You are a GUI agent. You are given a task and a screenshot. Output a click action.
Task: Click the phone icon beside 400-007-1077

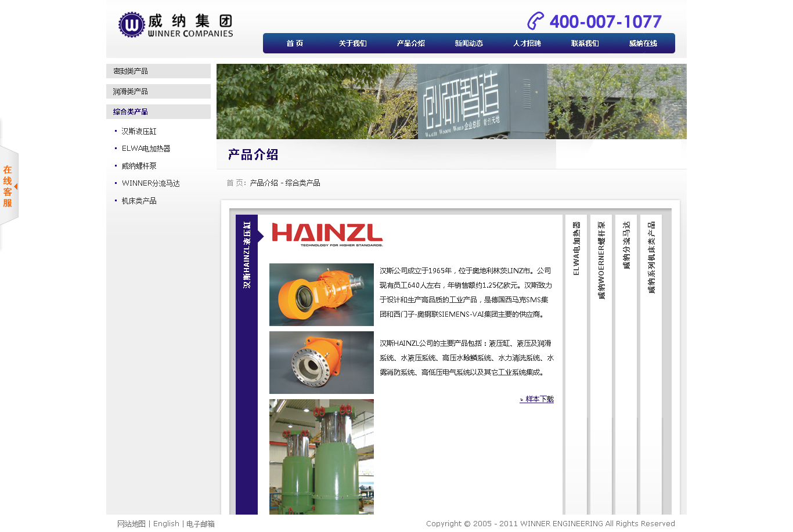click(535, 21)
